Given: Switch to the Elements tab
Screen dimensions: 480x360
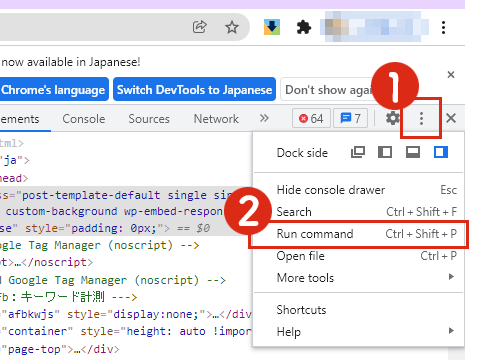Looking at the screenshot, I should pos(20,119).
